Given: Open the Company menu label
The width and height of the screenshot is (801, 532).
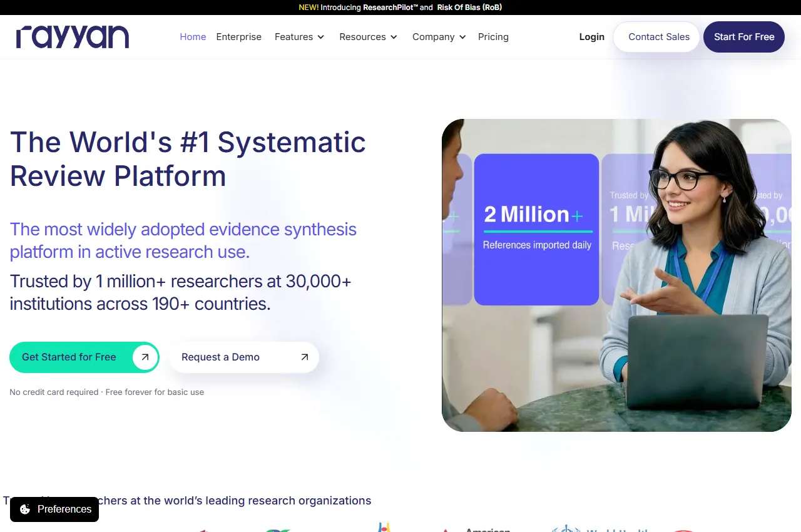Looking at the screenshot, I should pyautogui.click(x=433, y=37).
